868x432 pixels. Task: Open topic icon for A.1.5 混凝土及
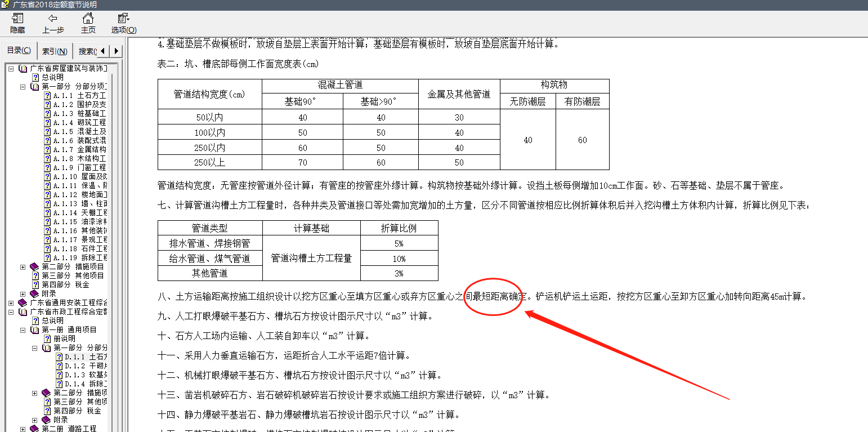coord(47,131)
